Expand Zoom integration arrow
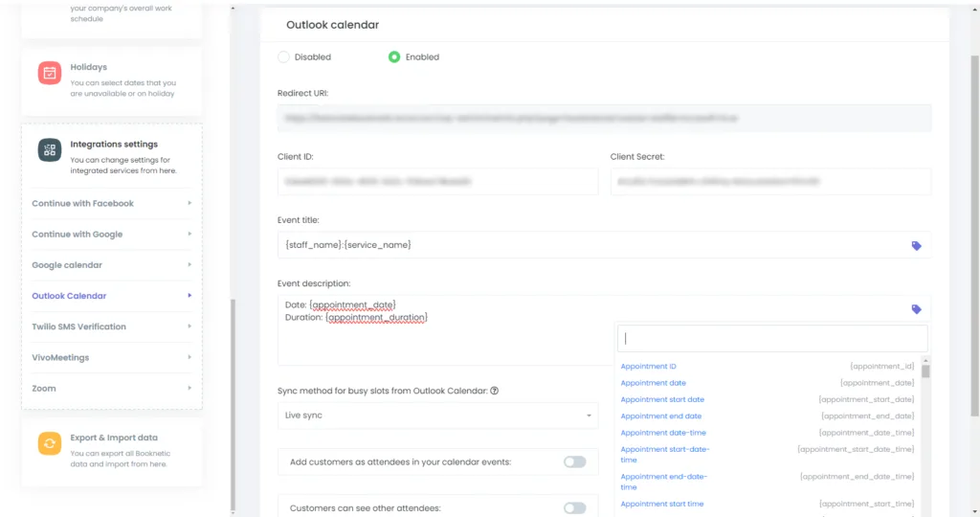Viewport: 980px width, 517px height. click(189, 388)
